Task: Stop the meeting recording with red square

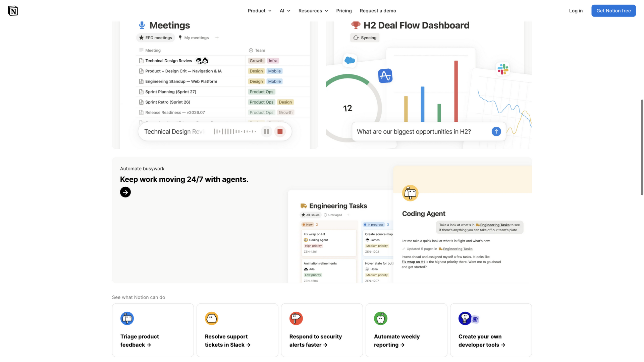Action: (280, 132)
